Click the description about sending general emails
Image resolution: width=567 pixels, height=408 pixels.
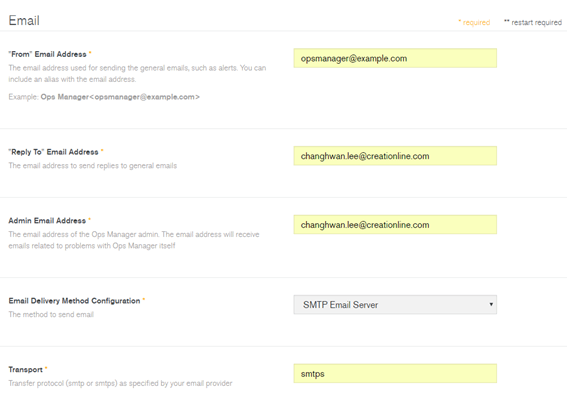137,73
